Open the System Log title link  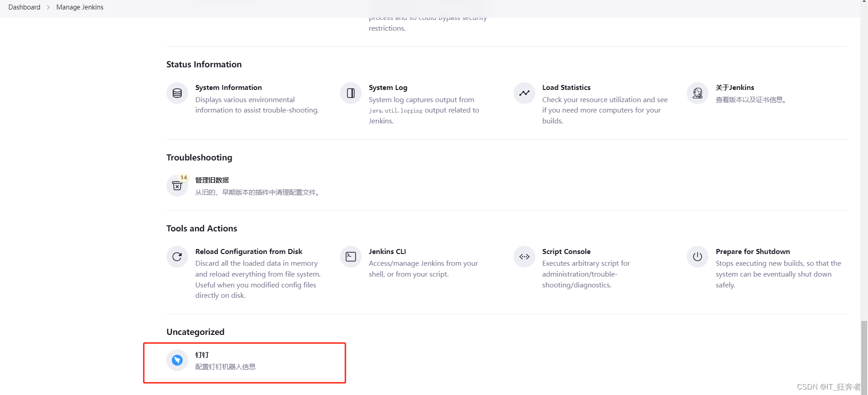point(388,88)
